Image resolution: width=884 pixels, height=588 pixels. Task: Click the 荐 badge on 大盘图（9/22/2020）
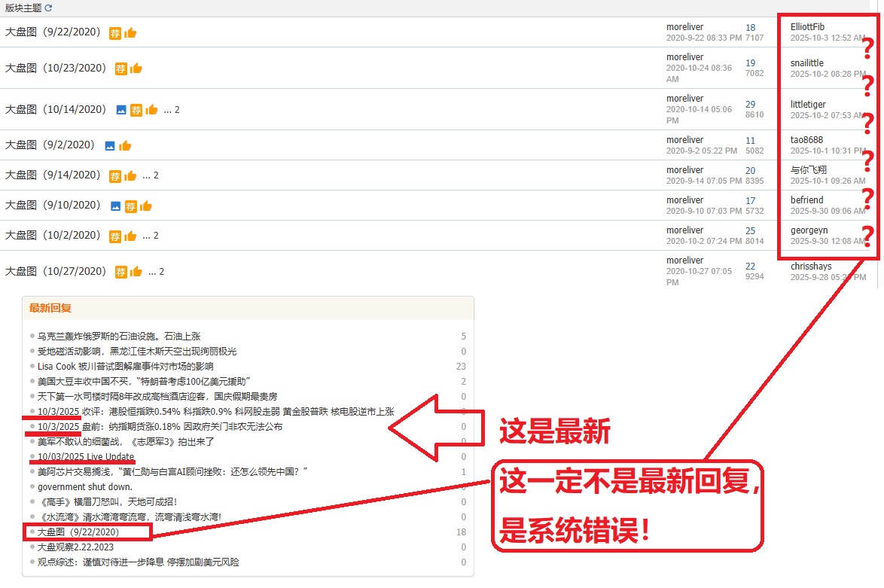click(x=115, y=33)
